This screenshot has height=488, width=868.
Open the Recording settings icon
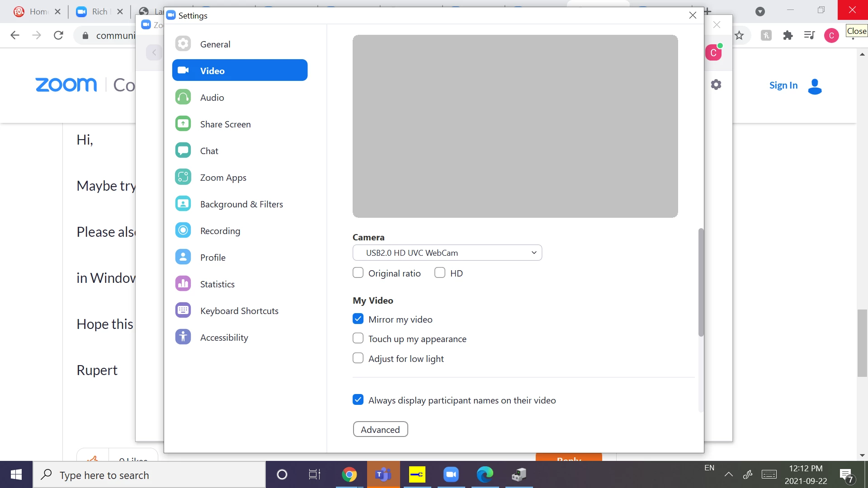(x=183, y=230)
